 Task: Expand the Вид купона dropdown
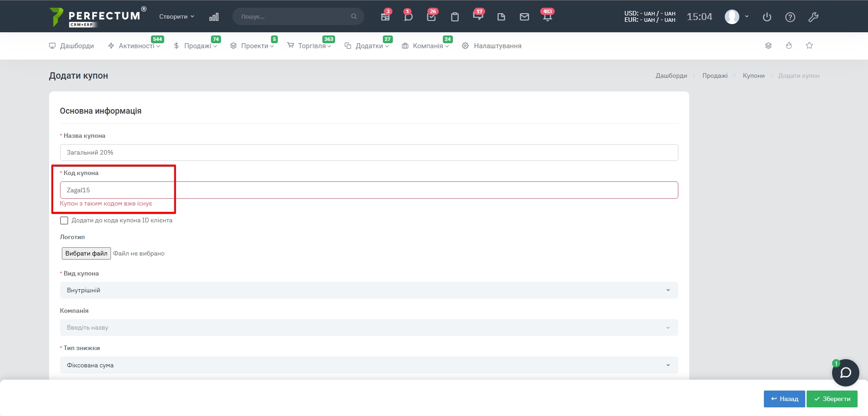click(x=368, y=290)
